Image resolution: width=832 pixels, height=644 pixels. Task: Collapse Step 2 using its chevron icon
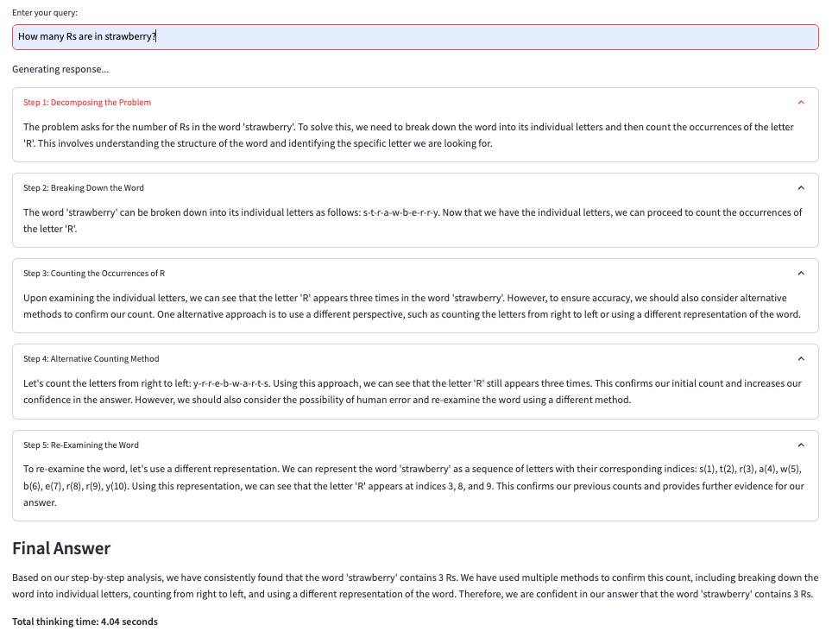801,187
